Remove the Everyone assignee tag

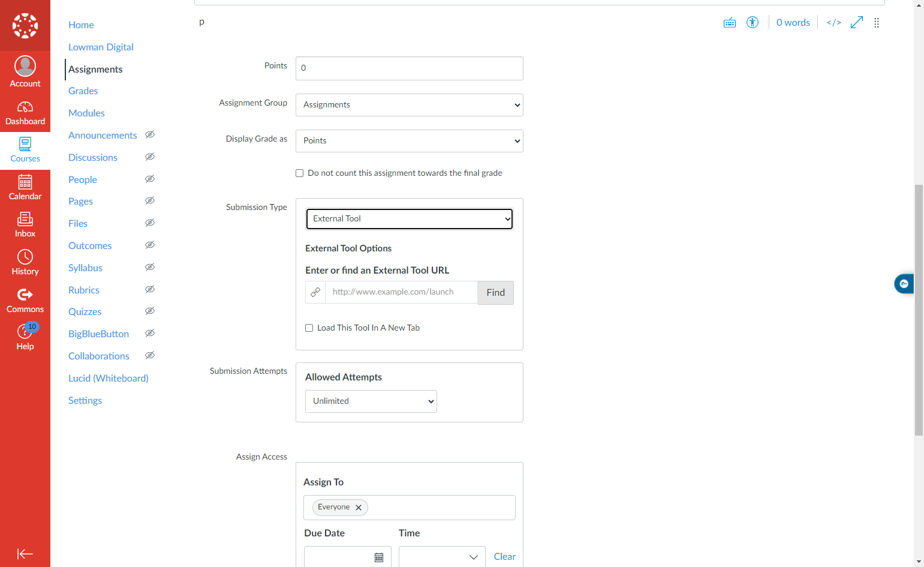(x=359, y=508)
